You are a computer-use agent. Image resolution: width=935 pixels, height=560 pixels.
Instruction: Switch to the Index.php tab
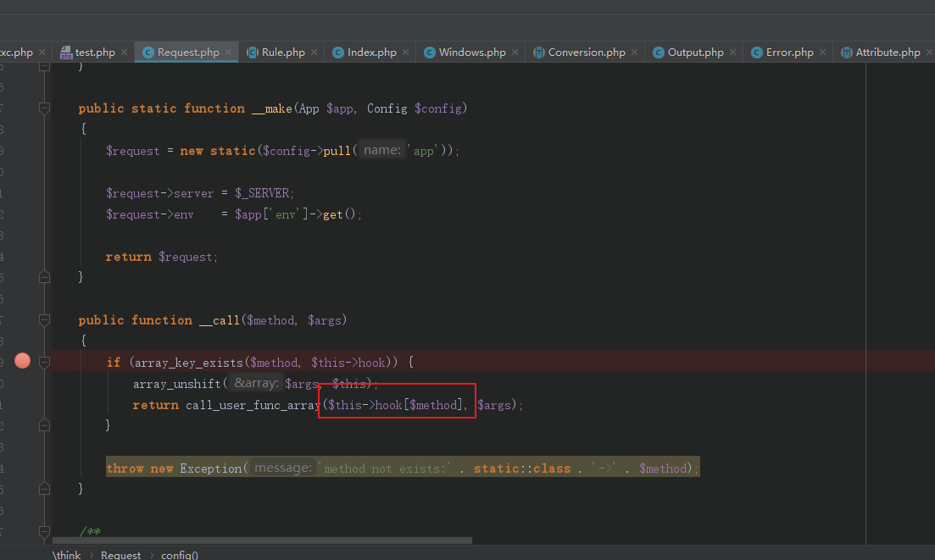click(370, 53)
